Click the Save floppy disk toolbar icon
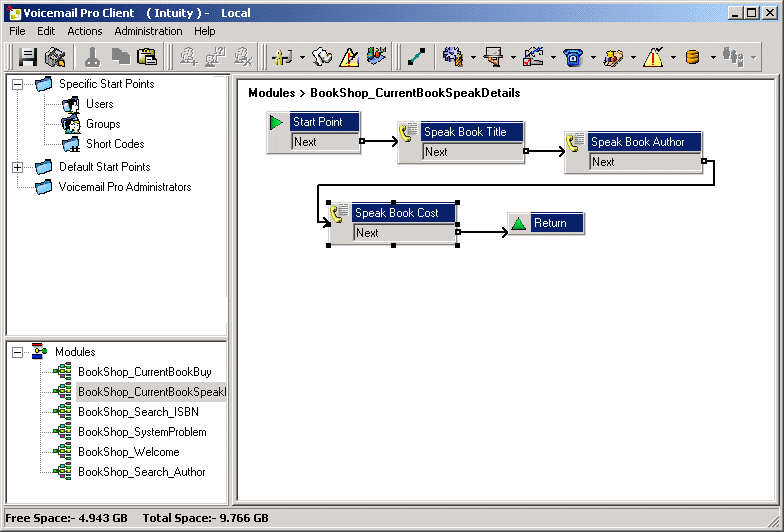The width and height of the screenshot is (784, 532). (28, 57)
